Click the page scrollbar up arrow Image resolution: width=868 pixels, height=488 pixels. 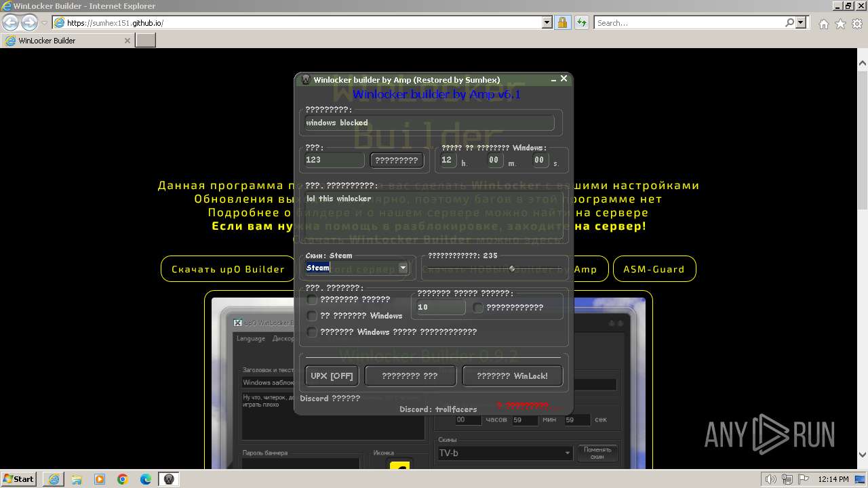point(863,63)
